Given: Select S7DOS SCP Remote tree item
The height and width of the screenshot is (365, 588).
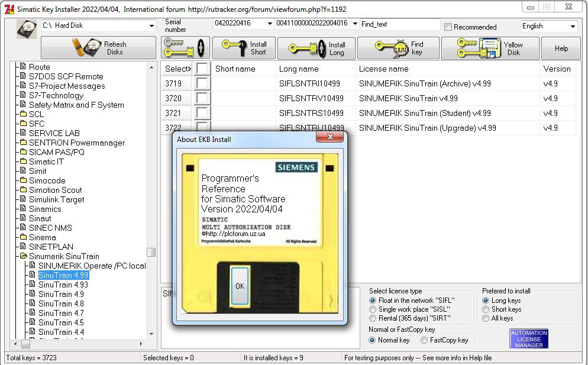Looking at the screenshot, I should click(x=66, y=76).
